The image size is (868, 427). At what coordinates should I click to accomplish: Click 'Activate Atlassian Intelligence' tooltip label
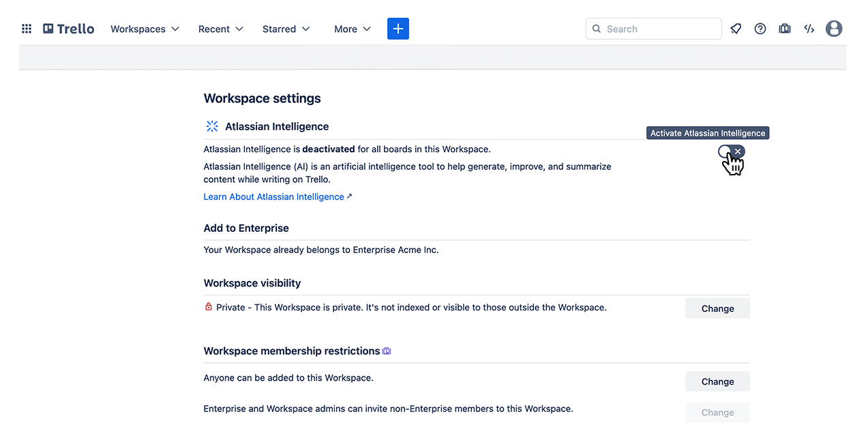[708, 133]
